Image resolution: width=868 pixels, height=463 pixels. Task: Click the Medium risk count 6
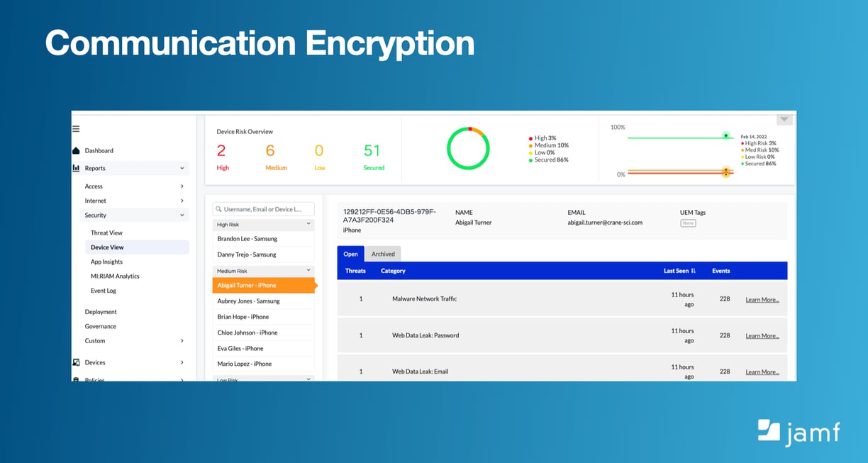(x=270, y=150)
